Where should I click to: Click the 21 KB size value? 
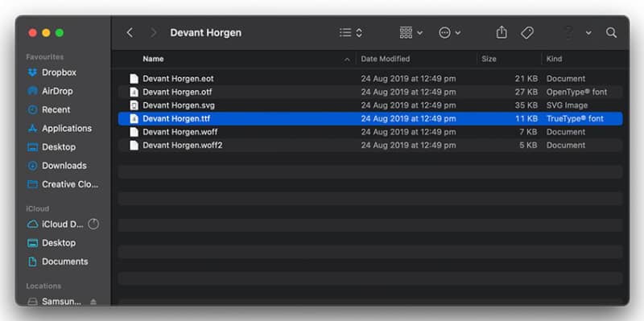[526, 79]
